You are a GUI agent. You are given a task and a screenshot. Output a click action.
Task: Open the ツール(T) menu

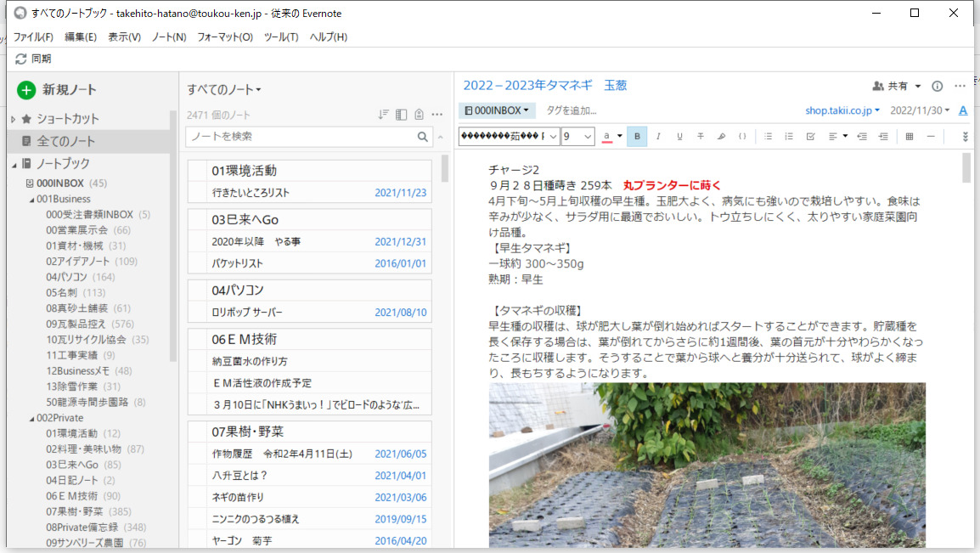click(281, 37)
